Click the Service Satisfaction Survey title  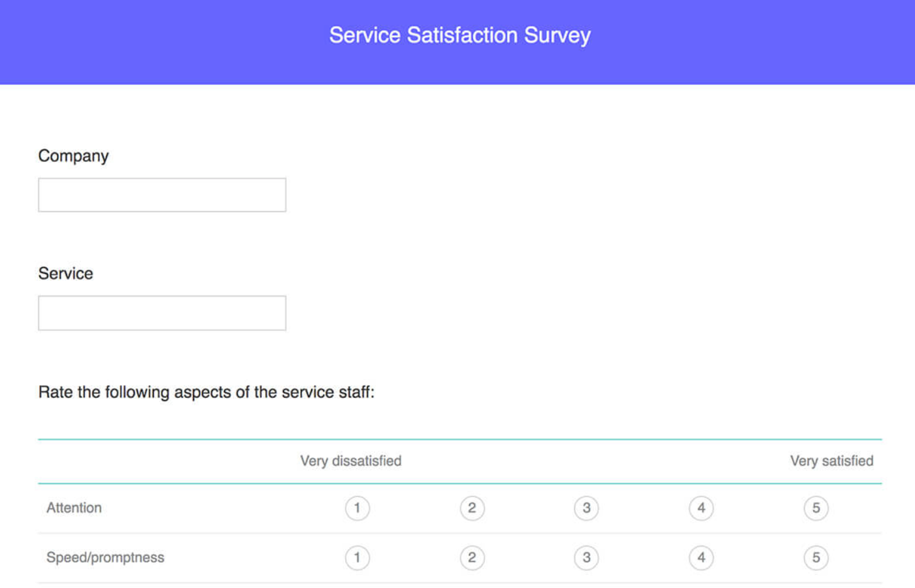[x=459, y=35]
